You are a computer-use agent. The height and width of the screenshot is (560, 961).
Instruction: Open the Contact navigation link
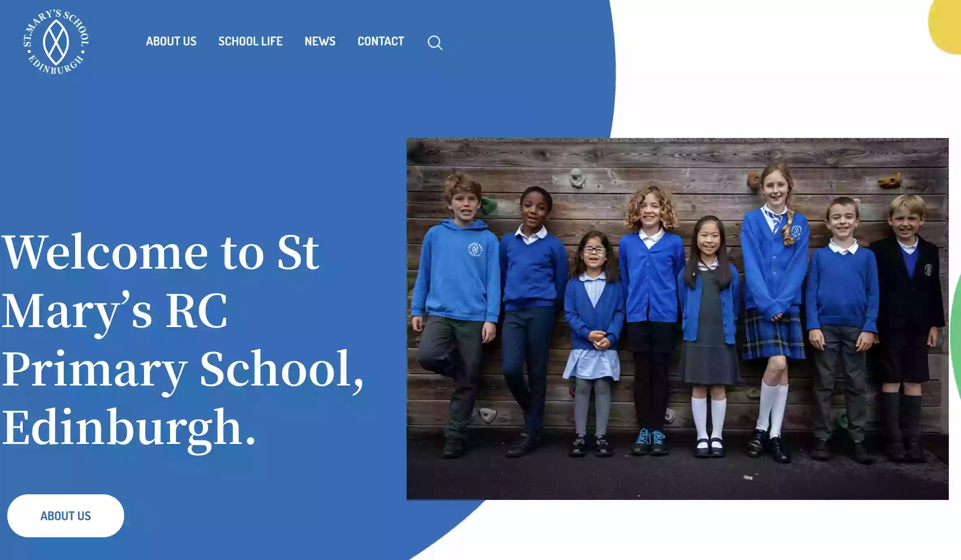(x=381, y=41)
